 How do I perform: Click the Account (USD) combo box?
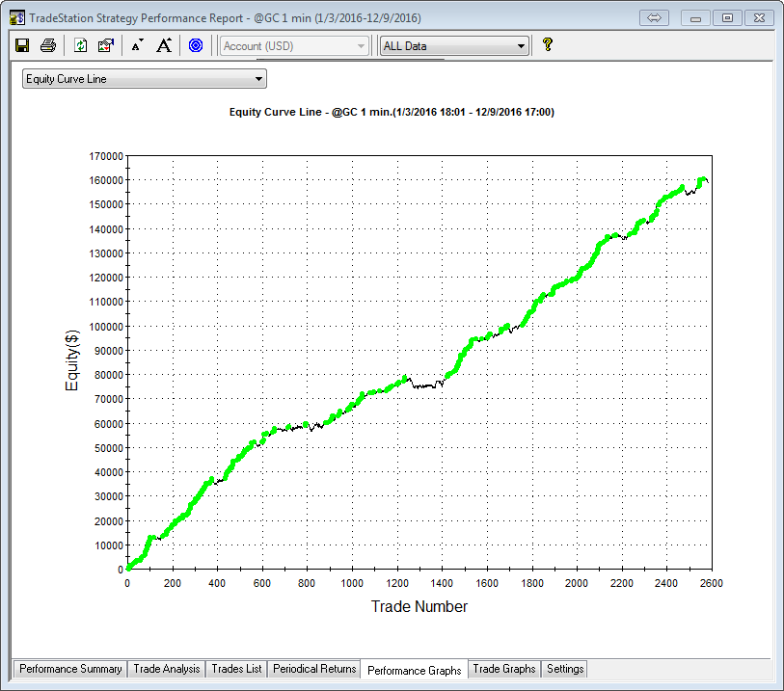pos(294,45)
